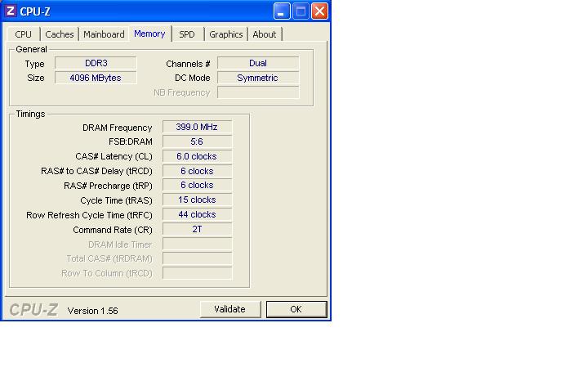Image resolution: width=588 pixels, height=368 pixels.
Task: Click the DRAM Frequency label
Action: pos(118,128)
